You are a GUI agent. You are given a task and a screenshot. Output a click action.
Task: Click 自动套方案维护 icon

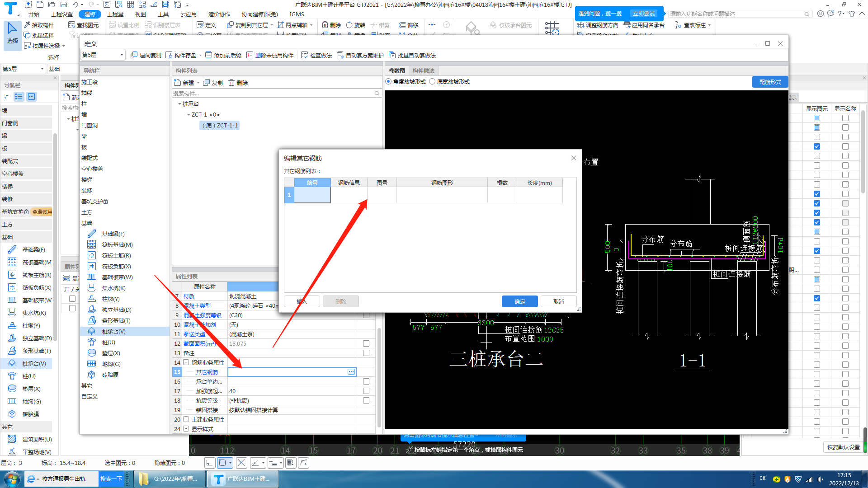pyautogui.click(x=340, y=55)
